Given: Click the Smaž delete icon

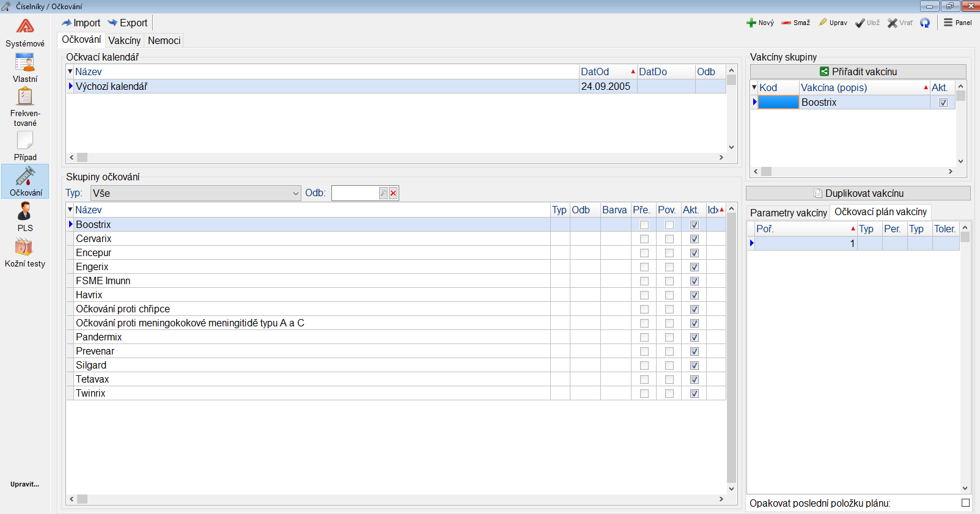Looking at the screenshot, I should point(786,23).
